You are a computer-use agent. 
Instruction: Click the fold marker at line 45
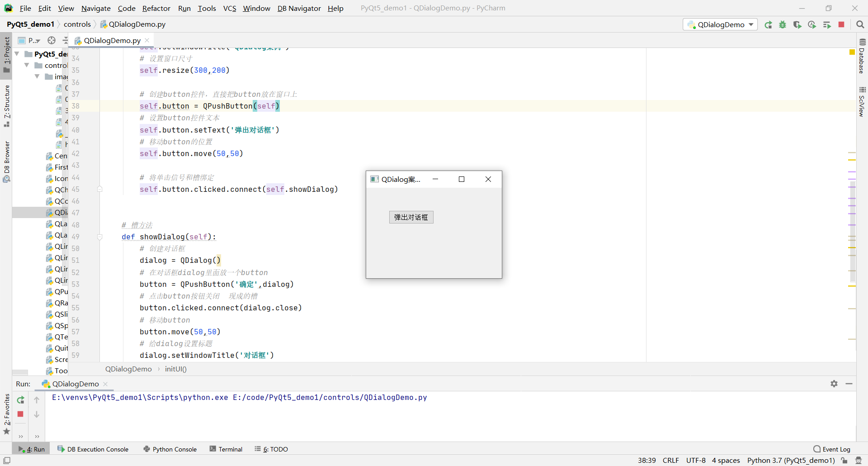click(x=100, y=189)
